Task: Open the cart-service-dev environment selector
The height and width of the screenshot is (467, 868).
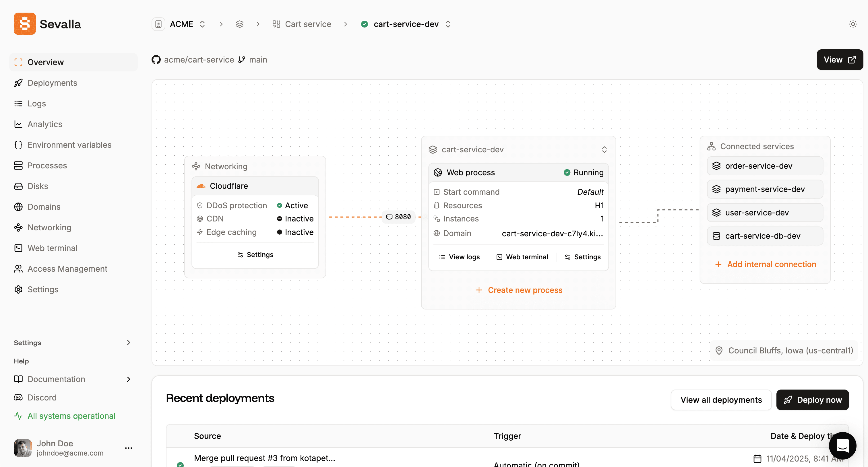Action: (448, 24)
